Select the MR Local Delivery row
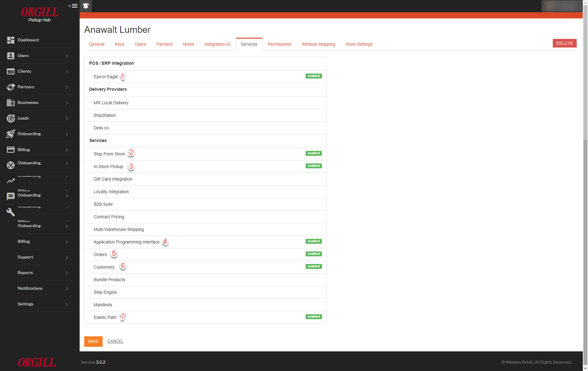The image size is (588, 371). click(x=205, y=103)
